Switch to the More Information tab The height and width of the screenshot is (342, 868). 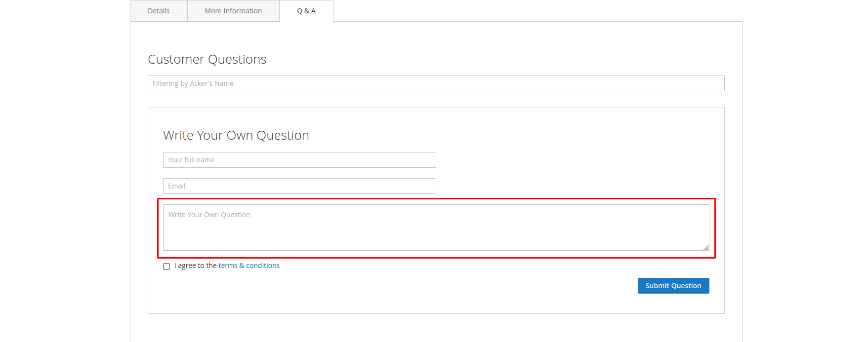233,11
